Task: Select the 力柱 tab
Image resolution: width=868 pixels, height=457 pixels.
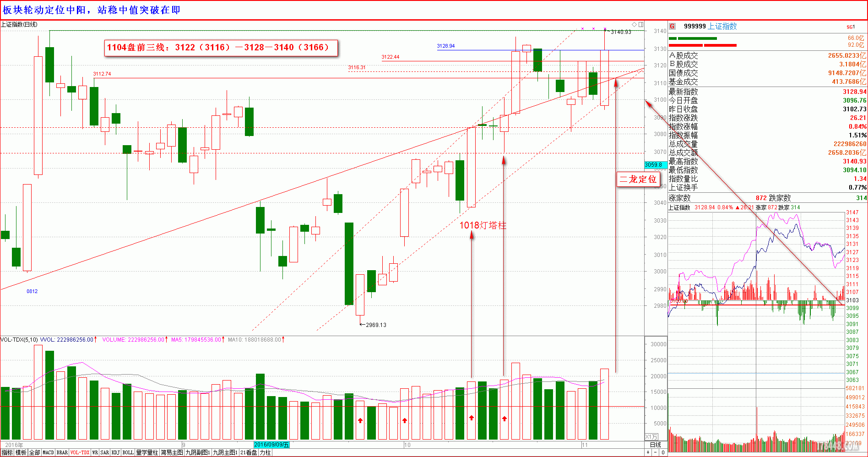Action: [265, 452]
